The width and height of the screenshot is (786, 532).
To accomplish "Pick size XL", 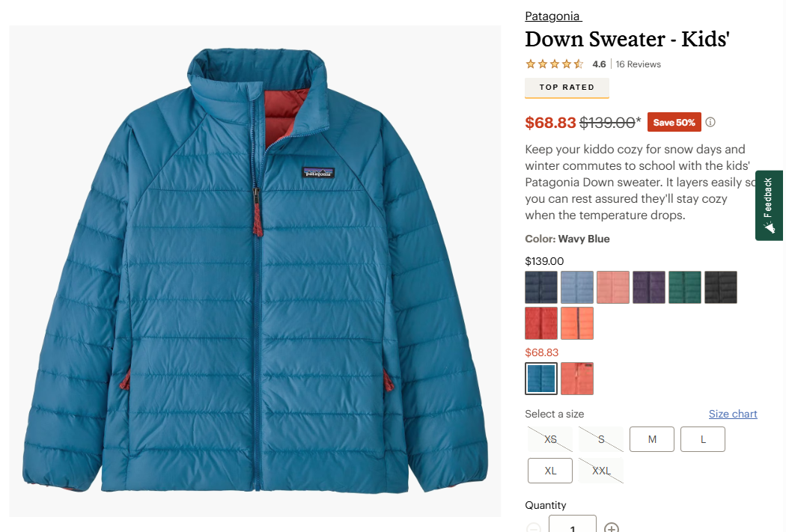I will point(550,471).
